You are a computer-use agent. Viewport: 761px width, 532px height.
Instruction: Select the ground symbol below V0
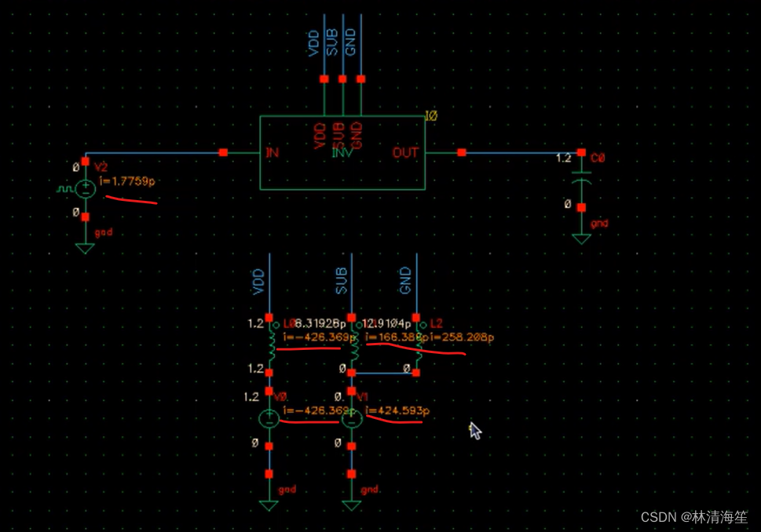click(x=269, y=506)
